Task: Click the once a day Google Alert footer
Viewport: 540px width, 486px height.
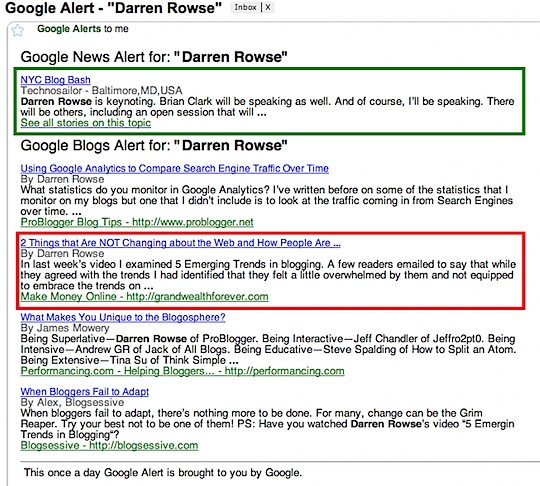Action: (x=163, y=473)
